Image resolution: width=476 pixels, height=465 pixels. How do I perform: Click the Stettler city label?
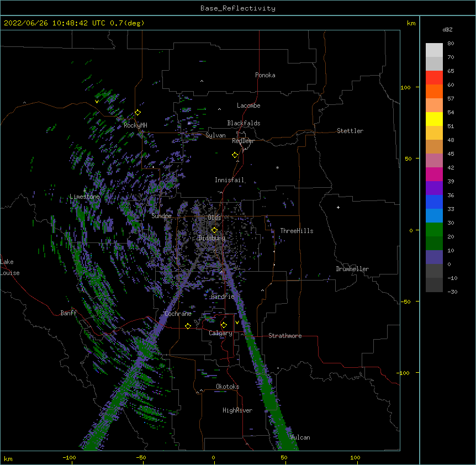pos(350,131)
